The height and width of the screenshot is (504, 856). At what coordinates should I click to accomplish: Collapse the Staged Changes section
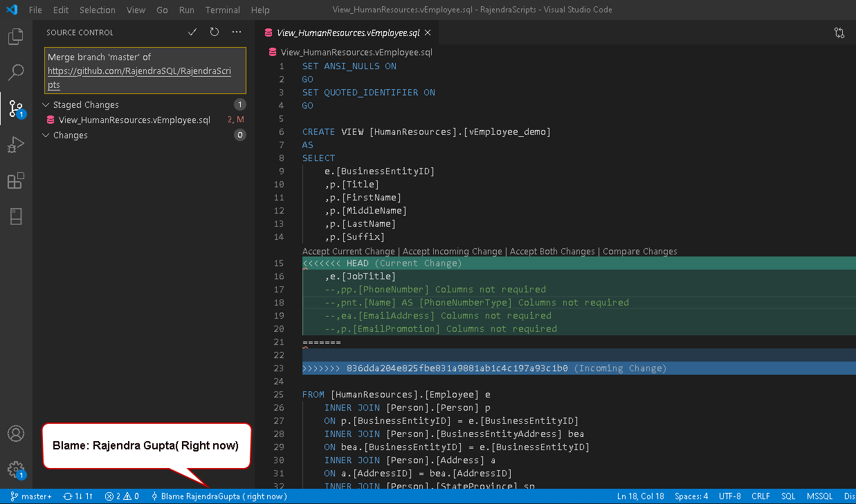tap(46, 104)
